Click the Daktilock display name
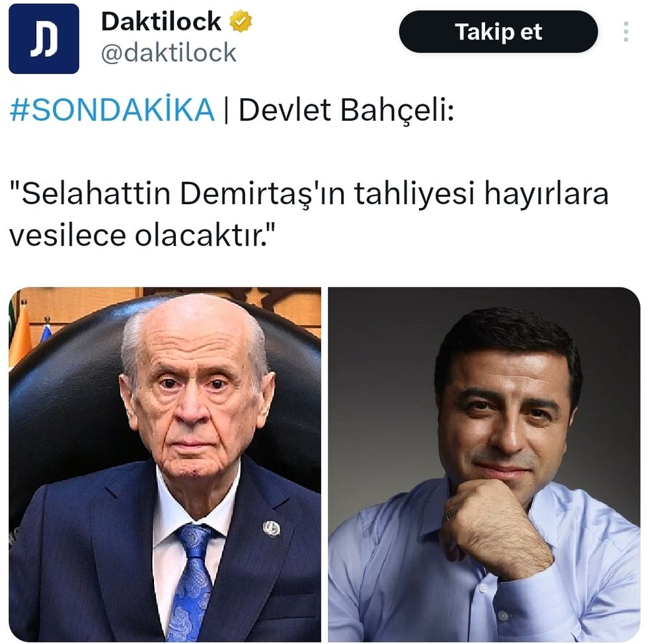The height and width of the screenshot is (644, 661). coord(161,22)
